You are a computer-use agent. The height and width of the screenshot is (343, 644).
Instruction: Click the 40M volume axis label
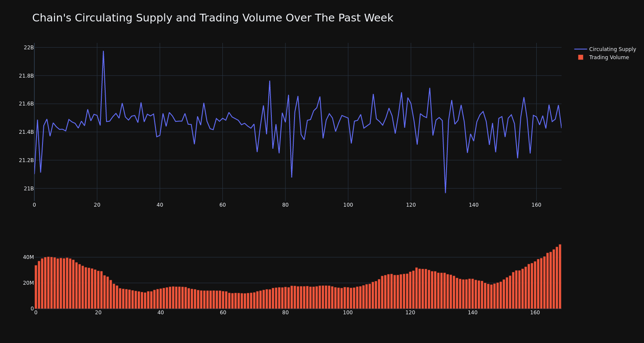click(28, 257)
